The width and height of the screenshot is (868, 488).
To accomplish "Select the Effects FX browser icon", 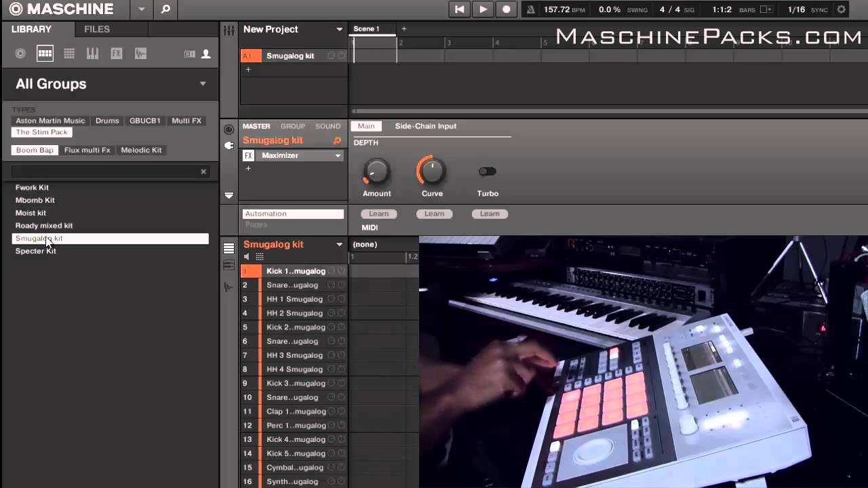I will 117,54.
